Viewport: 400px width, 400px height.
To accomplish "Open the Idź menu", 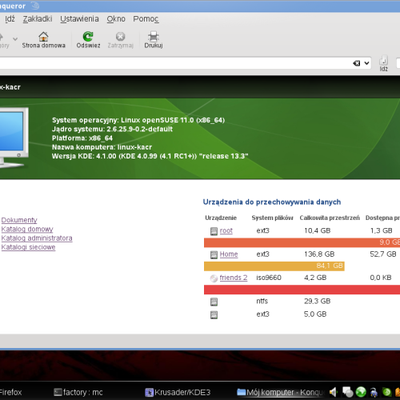I will [x=10, y=19].
